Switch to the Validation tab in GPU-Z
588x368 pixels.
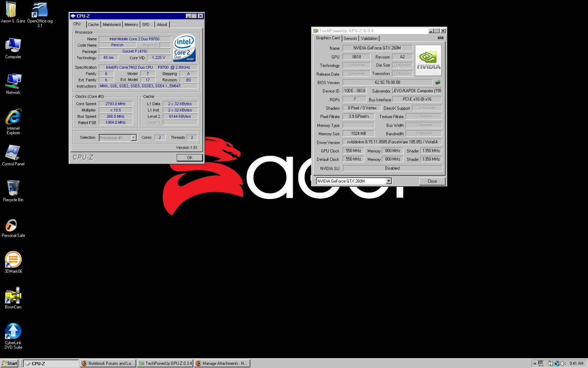pos(369,39)
